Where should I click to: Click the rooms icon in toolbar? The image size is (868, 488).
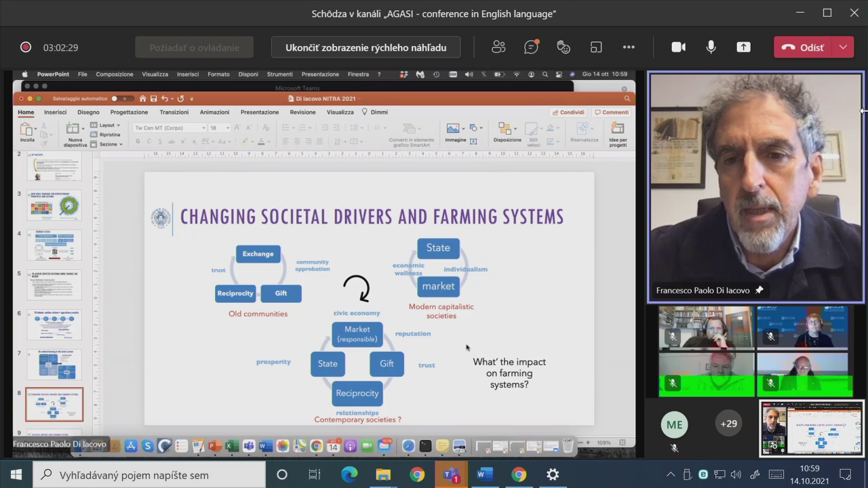point(596,47)
